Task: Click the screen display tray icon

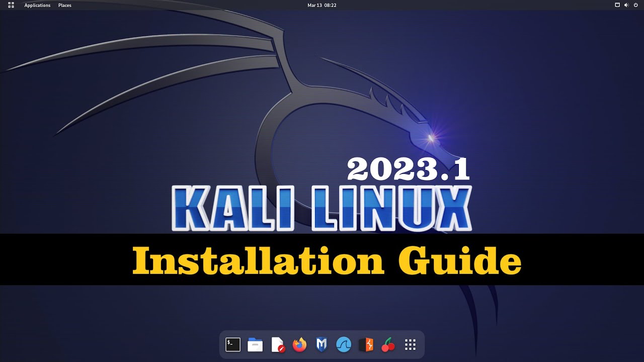Action: click(617, 5)
